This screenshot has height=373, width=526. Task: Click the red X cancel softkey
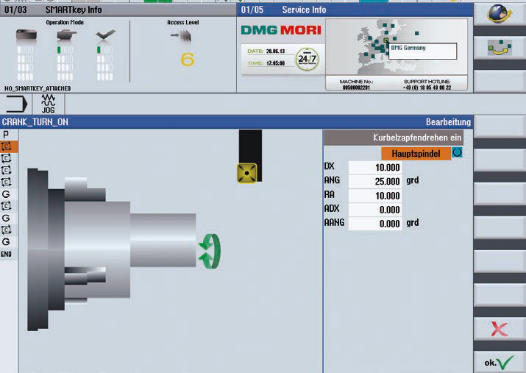click(x=499, y=329)
